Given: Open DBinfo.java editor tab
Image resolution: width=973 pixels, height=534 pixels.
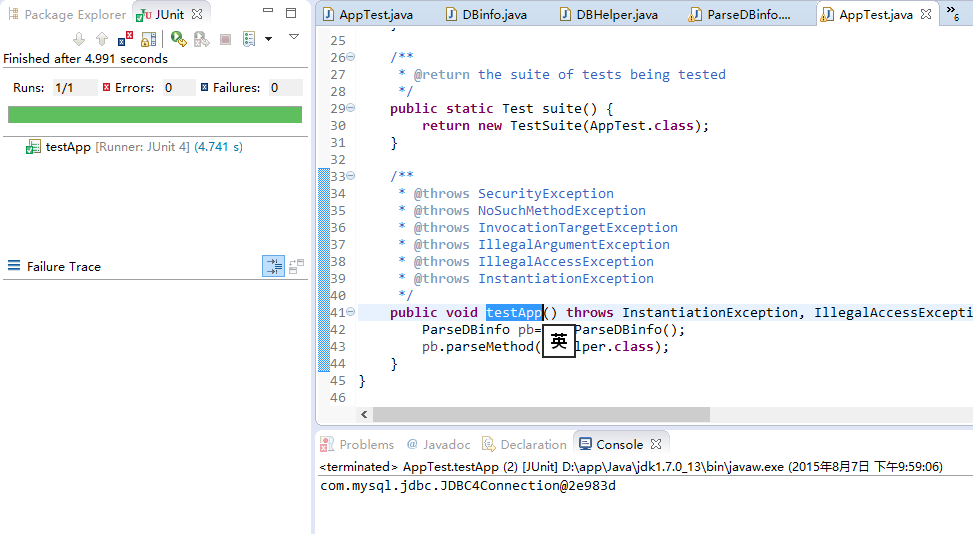Looking at the screenshot, I should [x=487, y=14].
